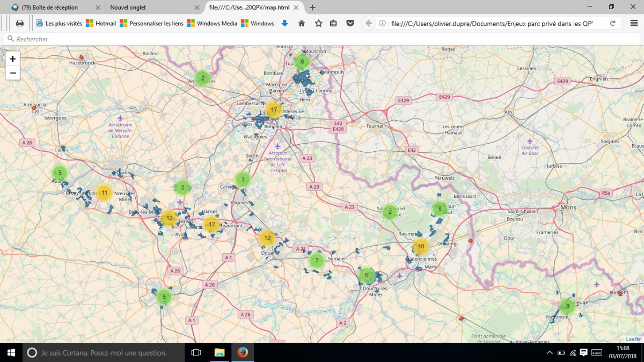Click the Leaflet attribution link
The width and height of the screenshot is (644, 362).
(x=634, y=339)
